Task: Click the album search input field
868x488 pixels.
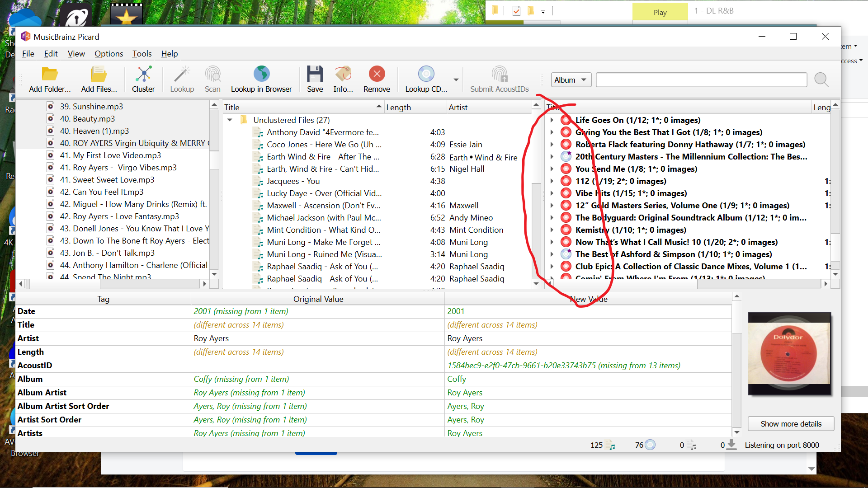Action: point(701,80)
